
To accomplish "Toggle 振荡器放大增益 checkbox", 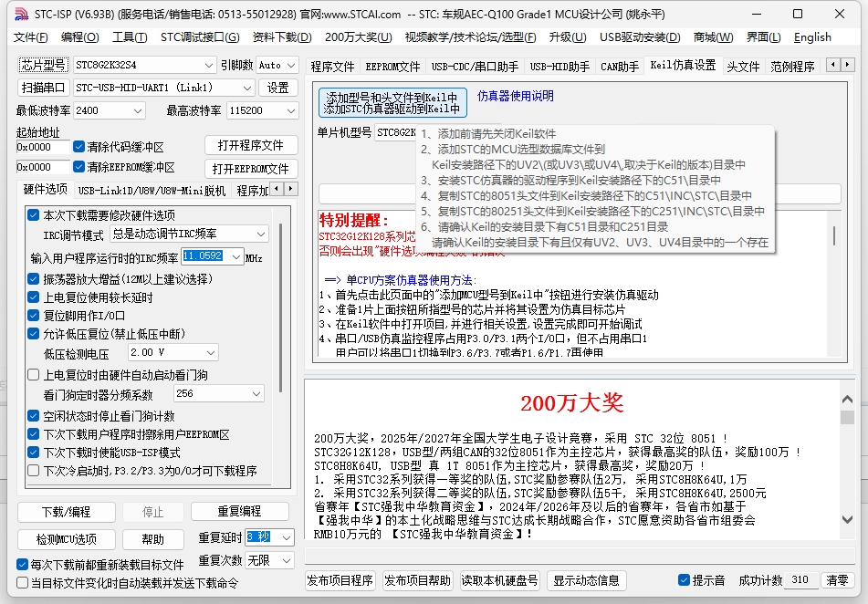I will [34, 279].
